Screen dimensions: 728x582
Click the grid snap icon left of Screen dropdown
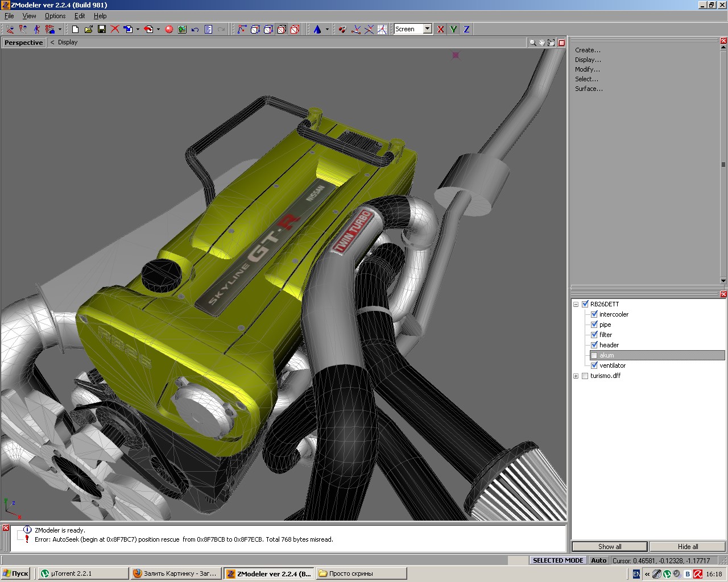pyautogui.click(x=382, y=29)
